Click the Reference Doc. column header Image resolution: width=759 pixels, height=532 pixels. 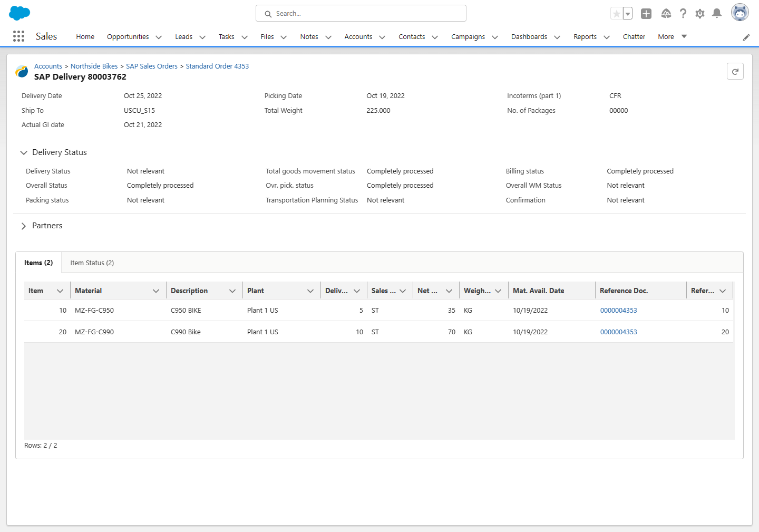tap(641, 291)
